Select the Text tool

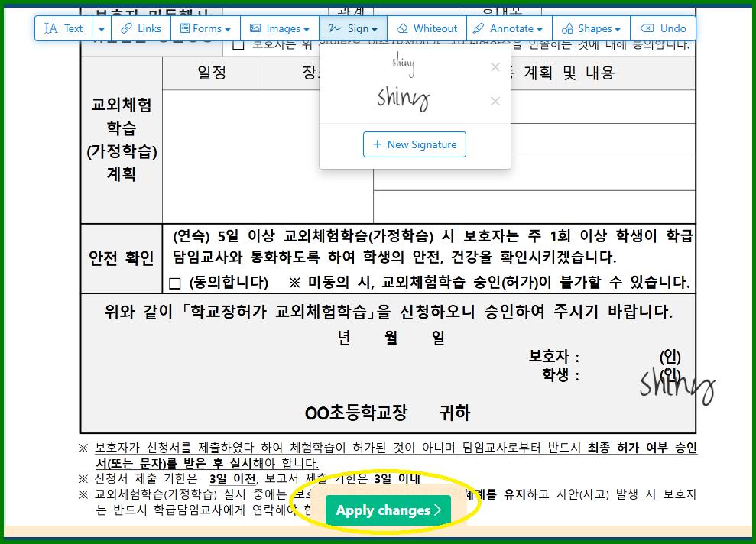tap(64, 28)
